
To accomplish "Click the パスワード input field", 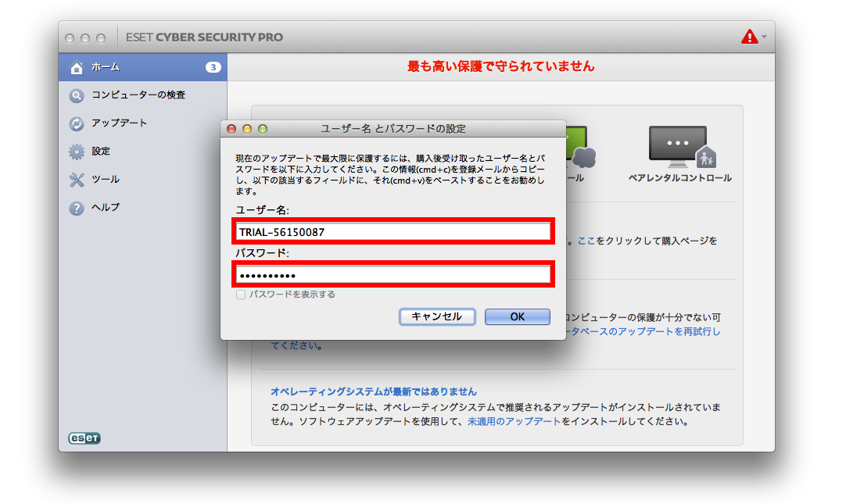I will tap(393, 274).
